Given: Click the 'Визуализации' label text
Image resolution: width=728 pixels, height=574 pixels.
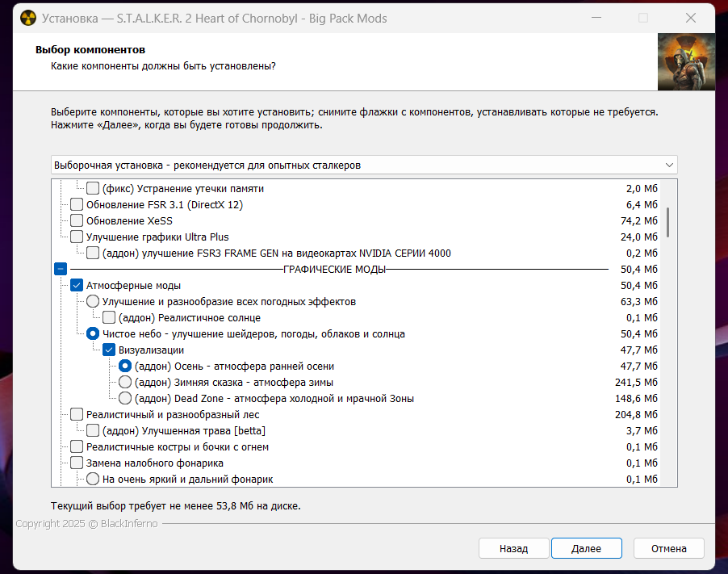Looking at the screenshot, I should (152, 350).
